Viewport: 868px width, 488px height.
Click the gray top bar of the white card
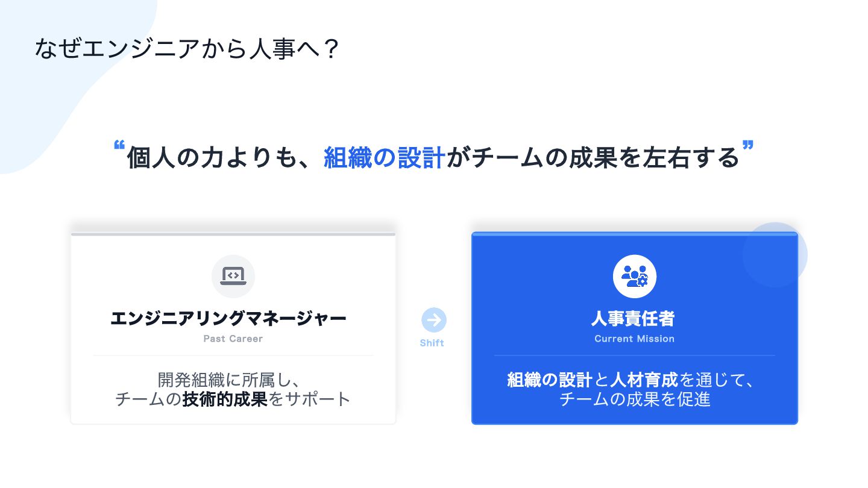[233, 234]
